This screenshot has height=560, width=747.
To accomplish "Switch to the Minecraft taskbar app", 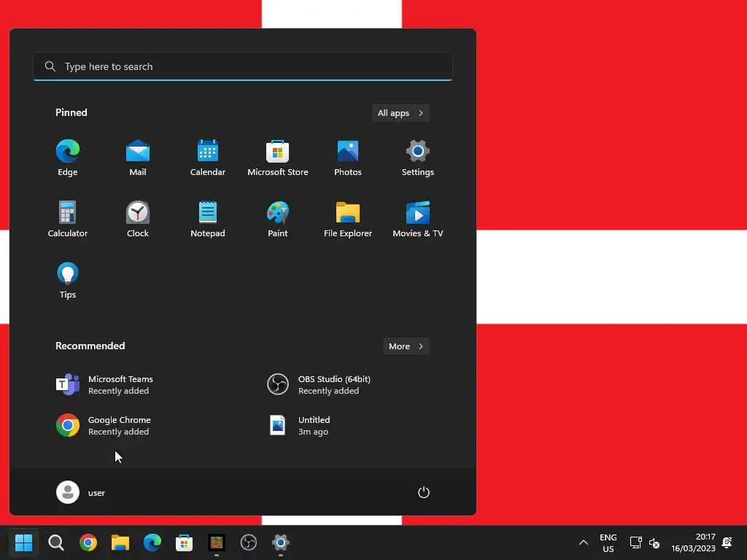I will pyautogui.click(x=216, y=542).
